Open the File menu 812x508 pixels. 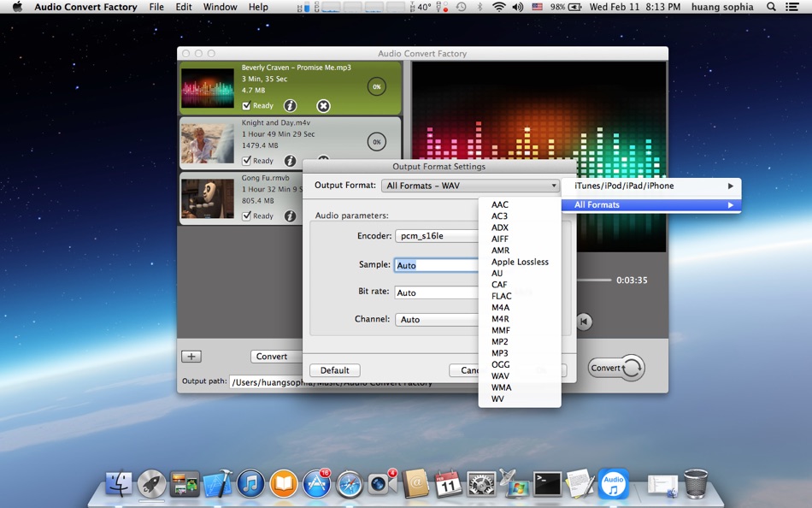156,7
